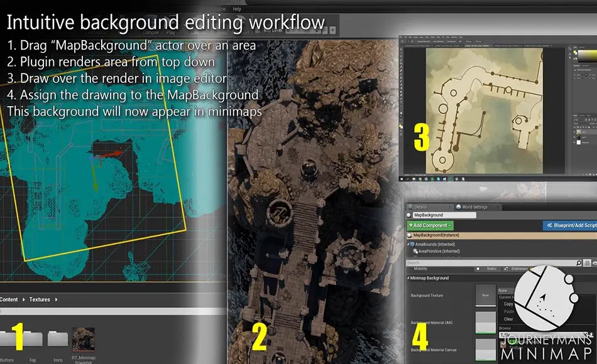Click the Background Material Canvas thumbnail
Screen dimensions: 597x364
click(x=485, y=350)
